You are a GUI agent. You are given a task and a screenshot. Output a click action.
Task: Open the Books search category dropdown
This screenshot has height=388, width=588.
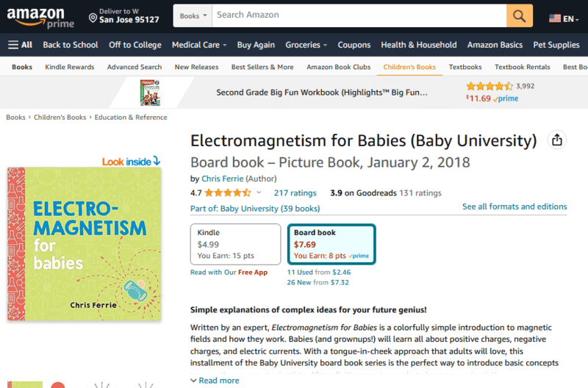pyautogui.click(x=194, y=15)
